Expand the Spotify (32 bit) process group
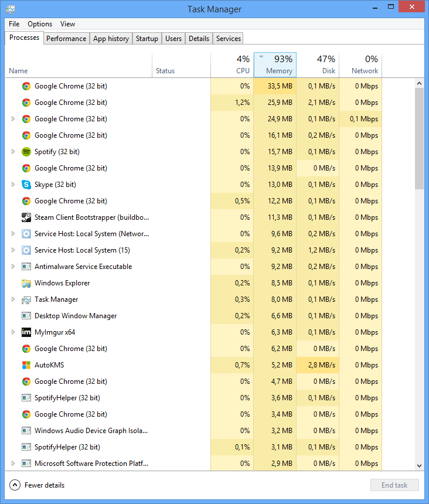Viewport: 429px width, 504px height. click(x=13, y=152)
